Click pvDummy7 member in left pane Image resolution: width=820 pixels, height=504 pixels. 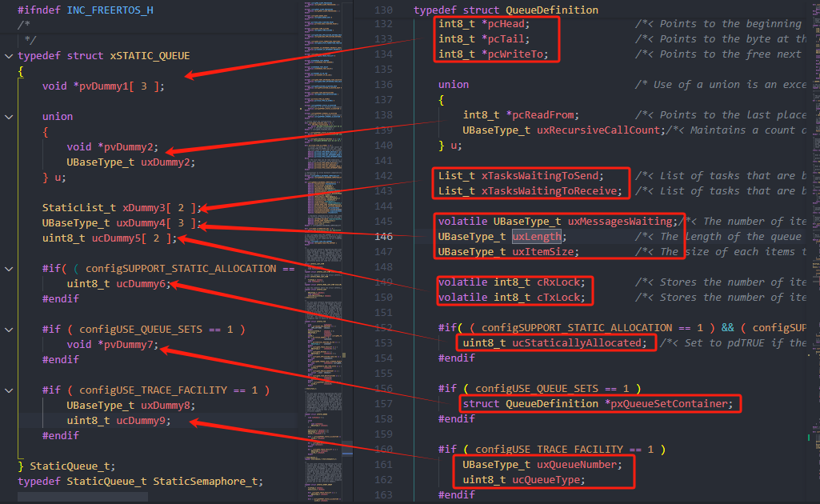coord(128,345)
